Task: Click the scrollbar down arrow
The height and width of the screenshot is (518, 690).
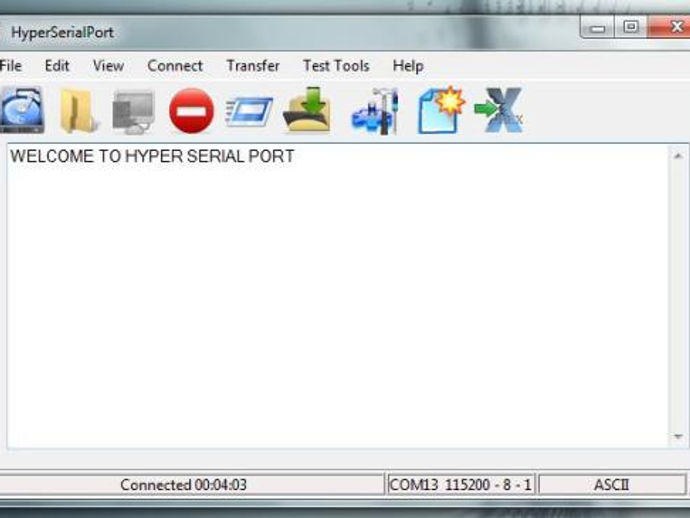Action: point(678,437)
